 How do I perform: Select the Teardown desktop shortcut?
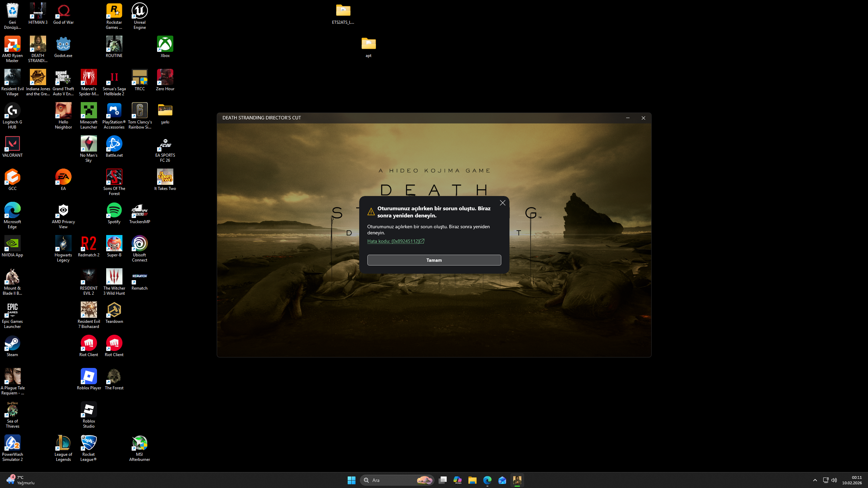coord(114,313)
